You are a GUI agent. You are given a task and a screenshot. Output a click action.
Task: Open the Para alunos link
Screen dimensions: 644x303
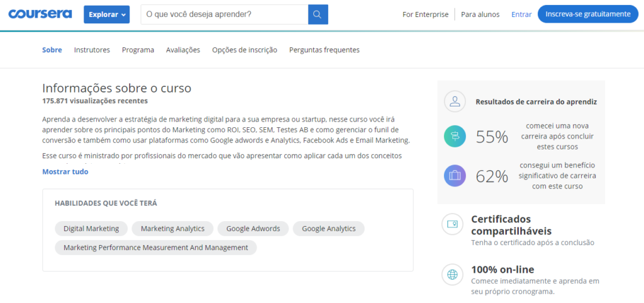point(480,14)
